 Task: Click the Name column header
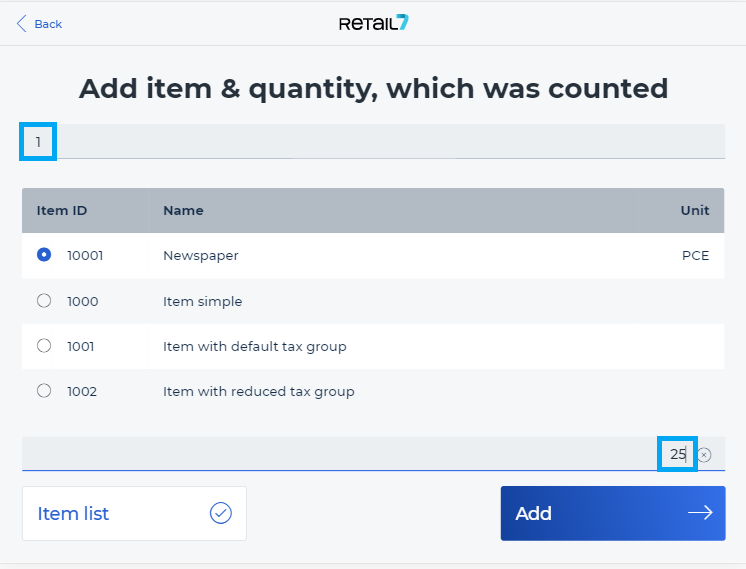point(183,210)
